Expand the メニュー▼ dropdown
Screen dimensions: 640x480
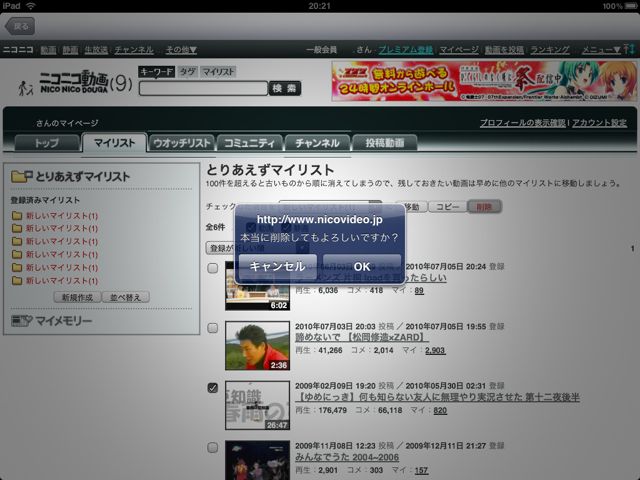[x=601, y=50]
